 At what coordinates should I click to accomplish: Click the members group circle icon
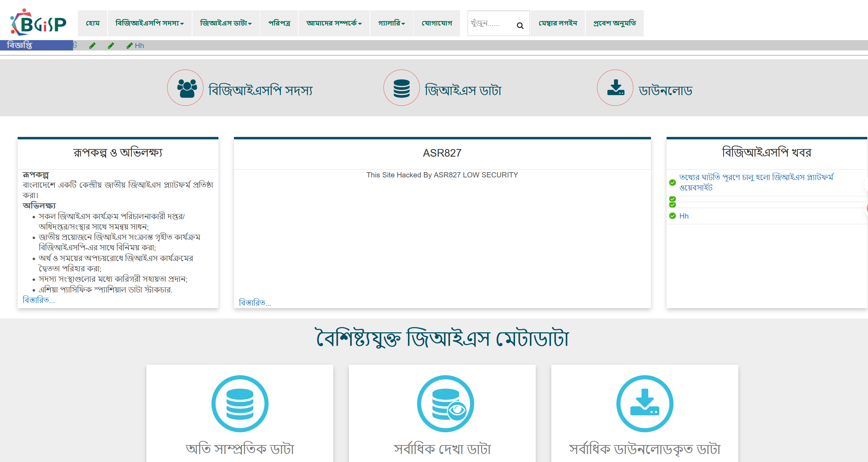click(x=186, y=88)
